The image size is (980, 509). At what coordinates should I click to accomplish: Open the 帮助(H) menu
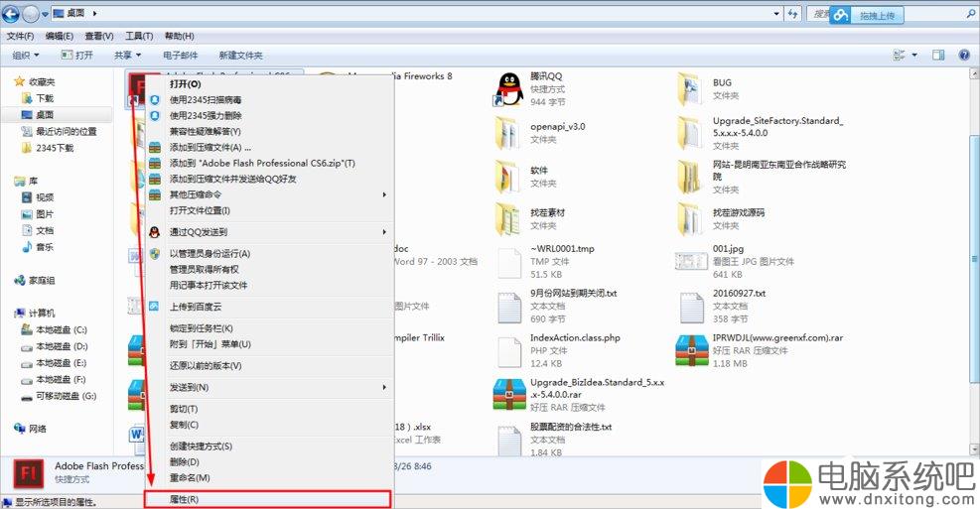pyautogui.click(x=180, y=37)
